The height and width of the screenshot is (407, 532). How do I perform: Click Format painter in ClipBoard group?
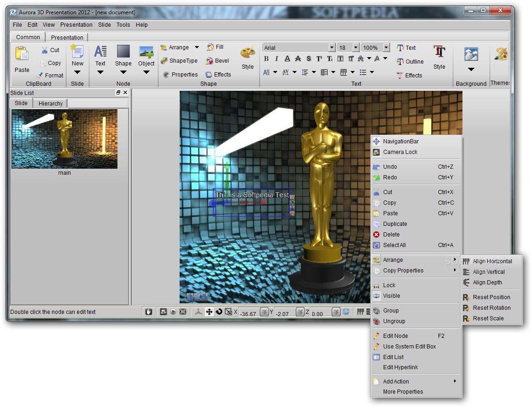tap(50, 75)
